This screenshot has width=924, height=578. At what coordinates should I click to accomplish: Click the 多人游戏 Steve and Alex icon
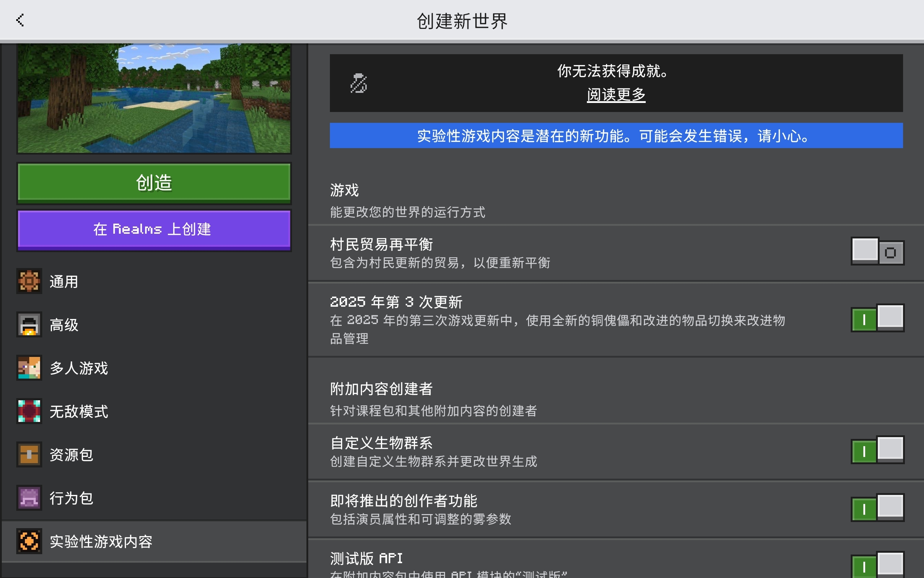(x=29, y=368)
